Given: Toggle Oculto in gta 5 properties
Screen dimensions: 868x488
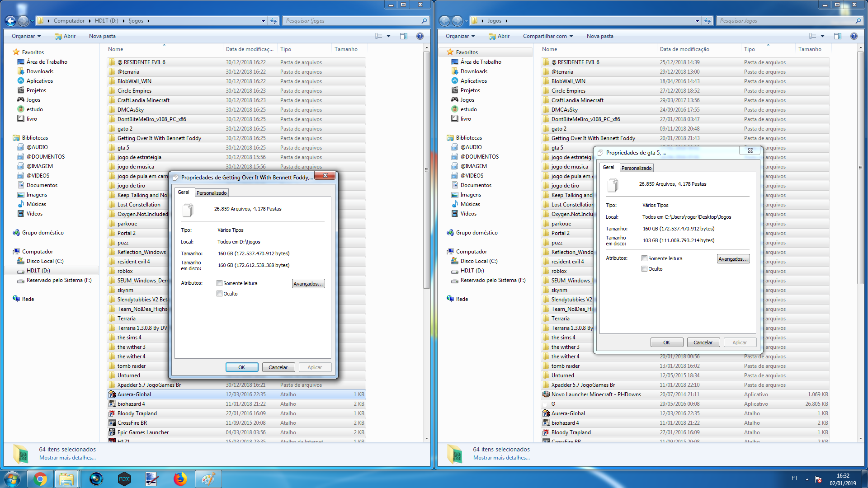Looking at the screenshot, I should (644, 269).
